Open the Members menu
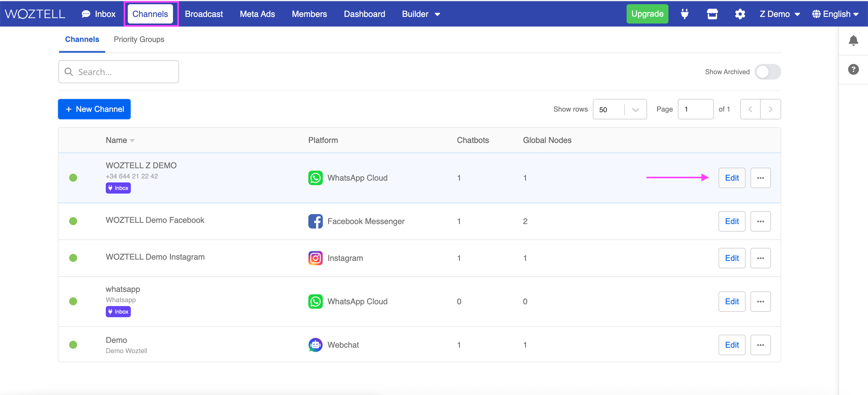868x395 pixels. coord(309,14)
